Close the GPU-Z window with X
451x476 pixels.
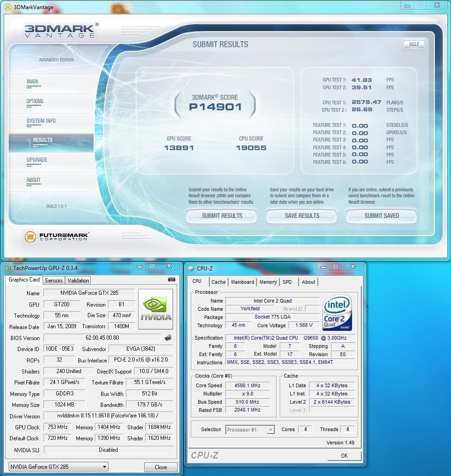point(169,266)
